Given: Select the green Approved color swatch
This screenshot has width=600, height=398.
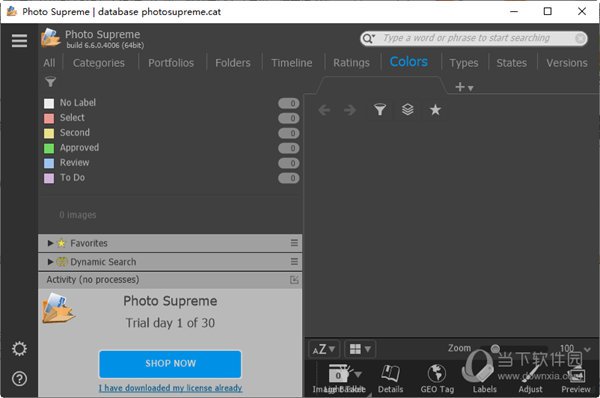Looking at the screenshot, I should click(49, 148).
